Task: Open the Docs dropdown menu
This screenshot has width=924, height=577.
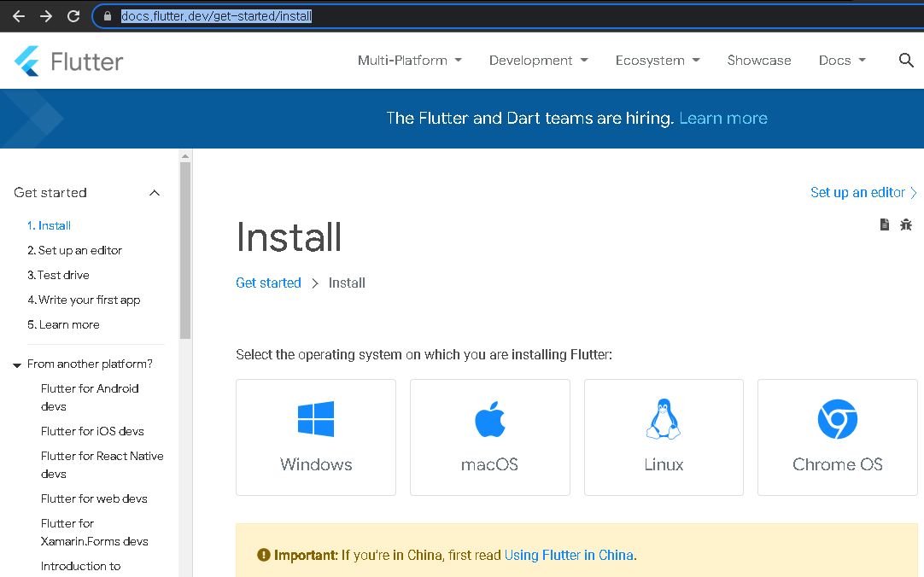Action: [x=842, y=60]
